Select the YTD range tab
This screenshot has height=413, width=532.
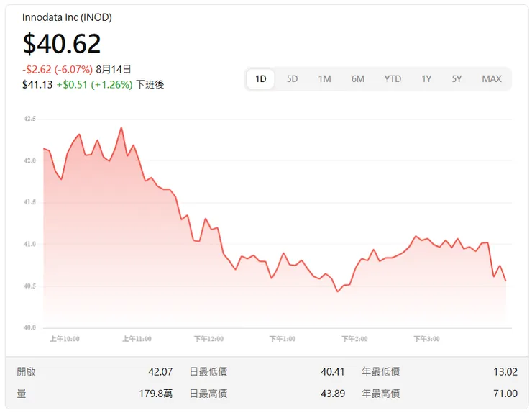pyautogui.click(x=393, y=79)
